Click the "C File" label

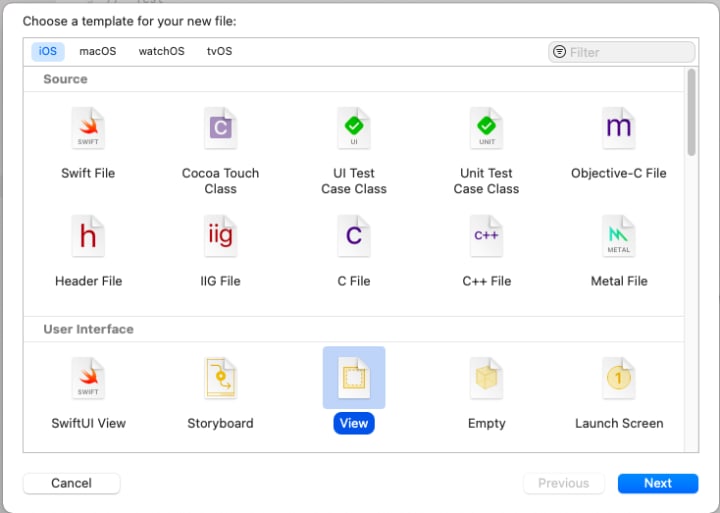pos(354,281)
